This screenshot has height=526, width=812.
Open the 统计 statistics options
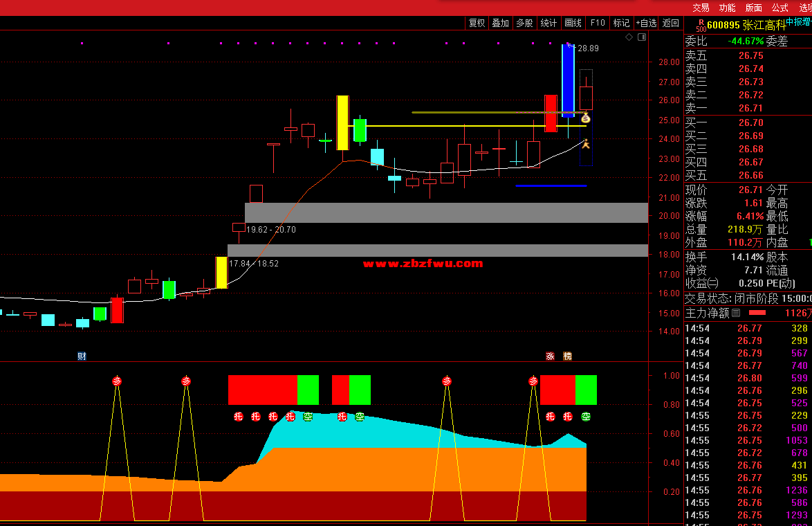pos(548,23)
